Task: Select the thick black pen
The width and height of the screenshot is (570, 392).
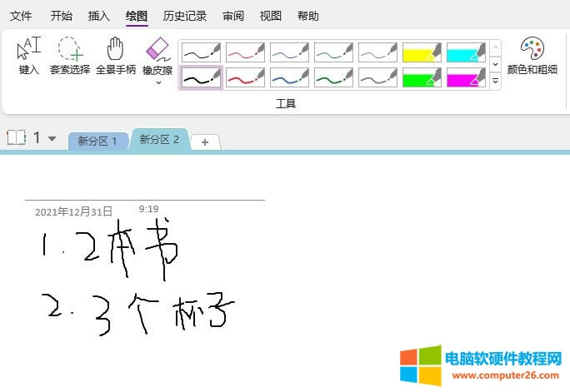Action: tap(201, 78)
